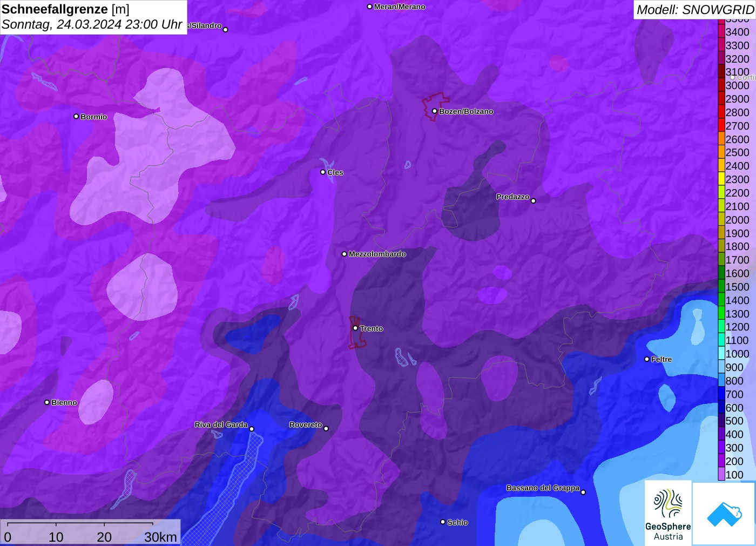Image resolution: width=756 pixels, height=546 pixels.
Task: Click the 2300 yellow legend swatch
Action: [x=721, y=179]
